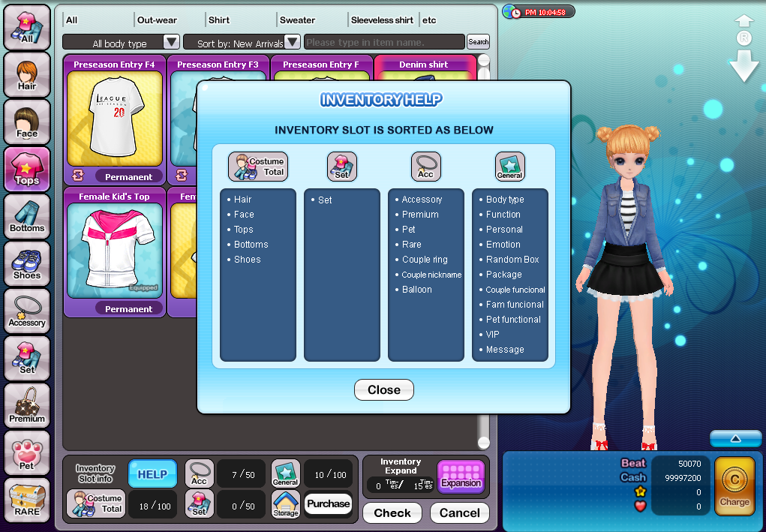Select the Premium bag icon
The height and width of the screenshot is (532, 766).
(27, 406)
